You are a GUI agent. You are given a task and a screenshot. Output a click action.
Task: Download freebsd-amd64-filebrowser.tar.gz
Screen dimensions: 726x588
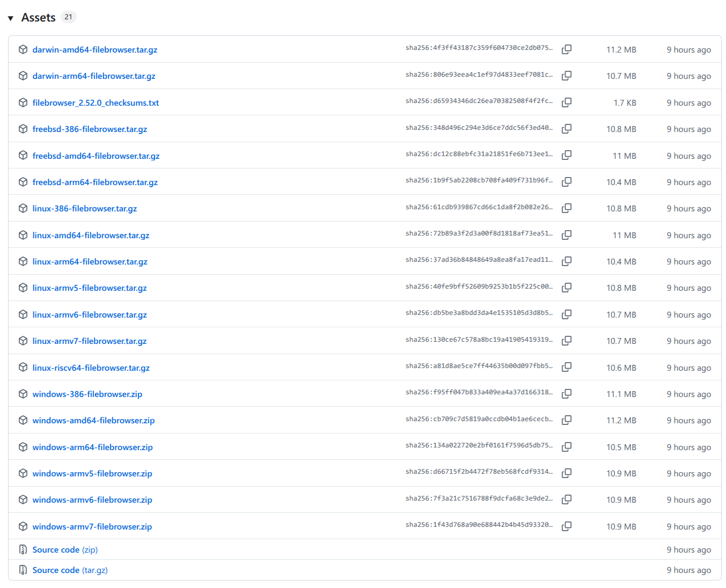click(96, 156)
